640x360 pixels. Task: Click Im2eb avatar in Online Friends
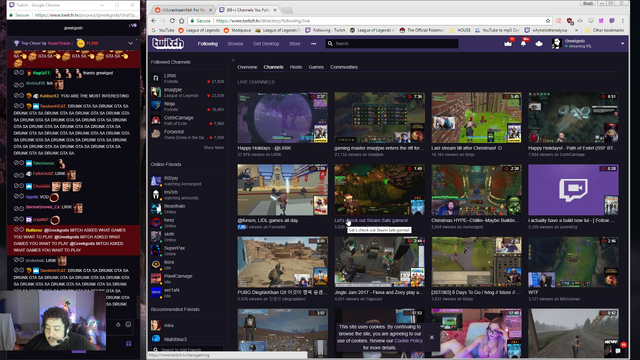coord(156,194)
